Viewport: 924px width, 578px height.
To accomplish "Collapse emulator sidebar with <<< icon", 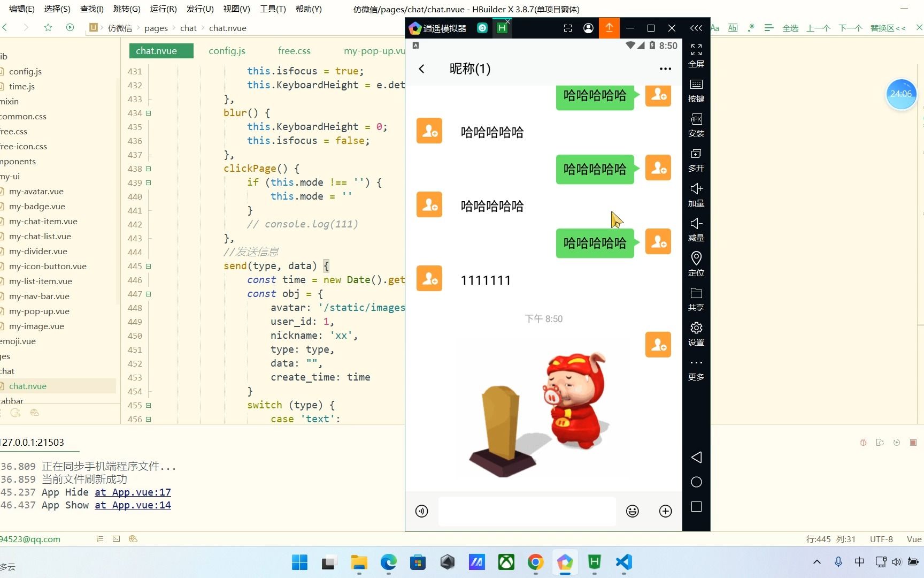I will tap(696, 28).
